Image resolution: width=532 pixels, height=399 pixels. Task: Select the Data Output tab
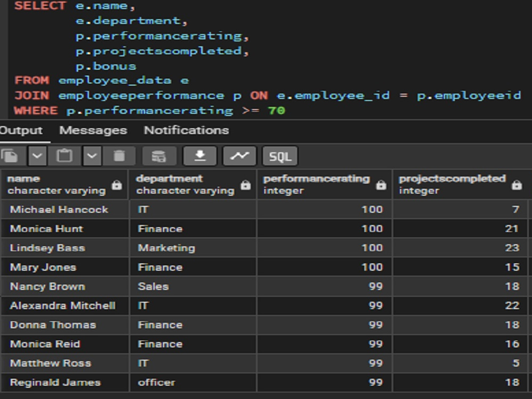point(21,130)
